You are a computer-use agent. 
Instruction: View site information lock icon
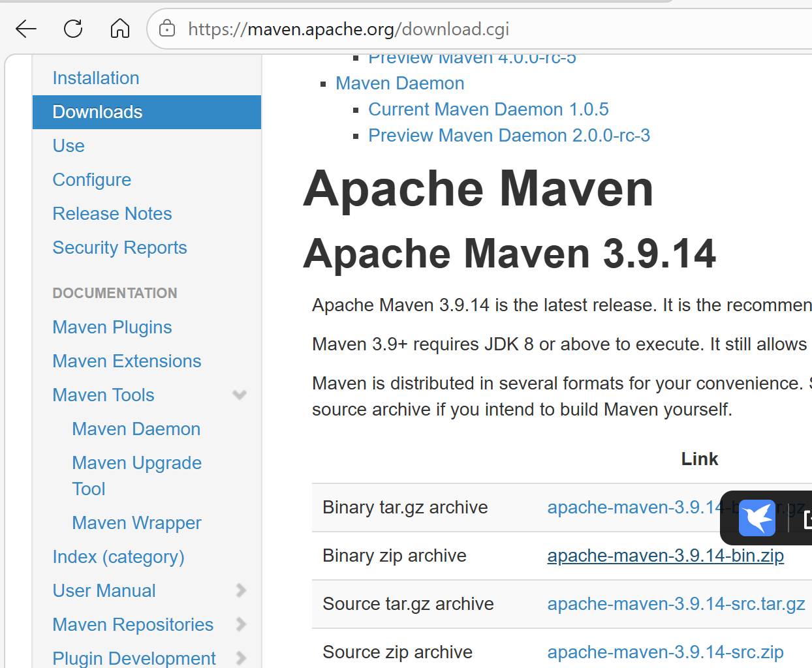pyautogui.click(x=167, y=29)
